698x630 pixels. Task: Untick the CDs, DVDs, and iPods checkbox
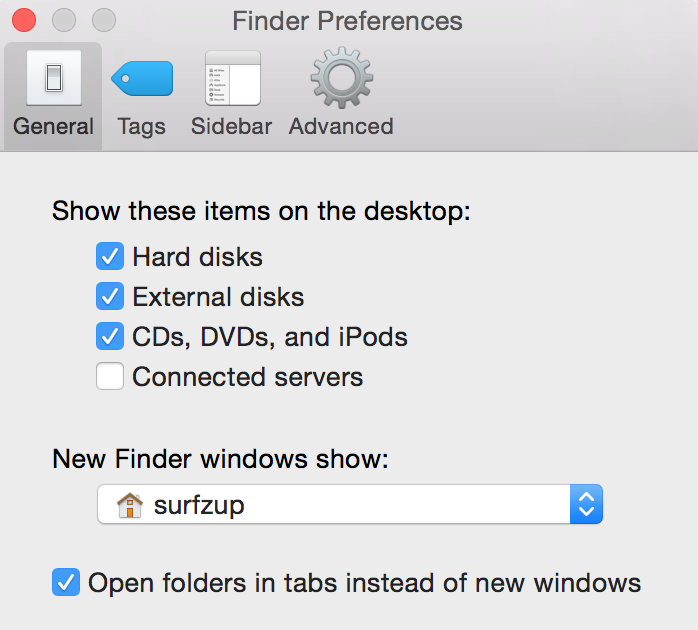click(x=110, y=337)
